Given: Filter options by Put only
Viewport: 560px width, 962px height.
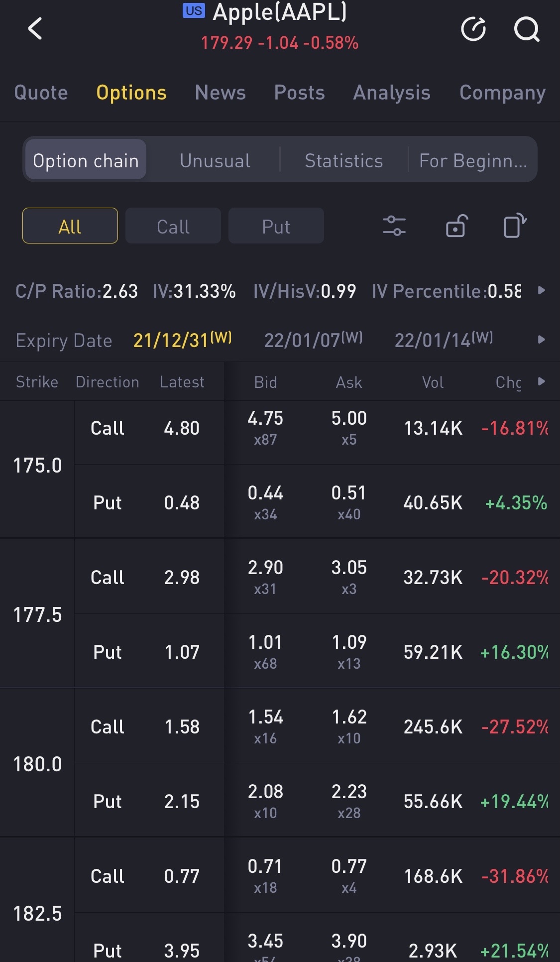Looking at the screenshot, I should click(276, 226).
